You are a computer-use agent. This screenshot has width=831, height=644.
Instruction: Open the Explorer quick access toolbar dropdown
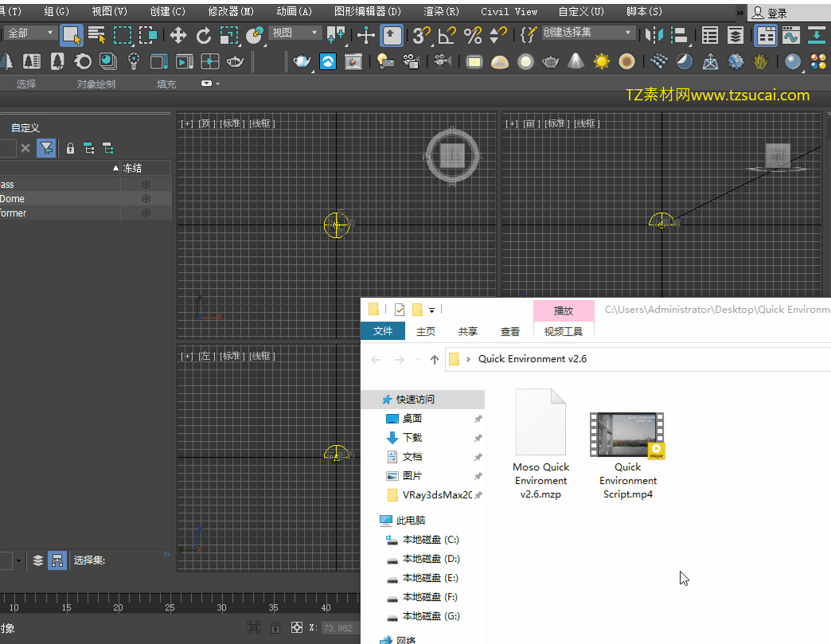pyautogui.click(x=432, y=310)
